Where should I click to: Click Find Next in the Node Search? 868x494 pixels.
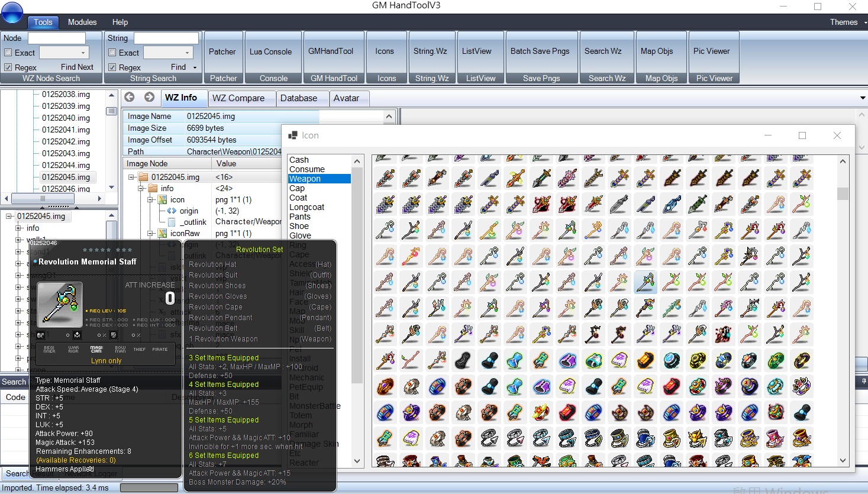coord(77,67)
